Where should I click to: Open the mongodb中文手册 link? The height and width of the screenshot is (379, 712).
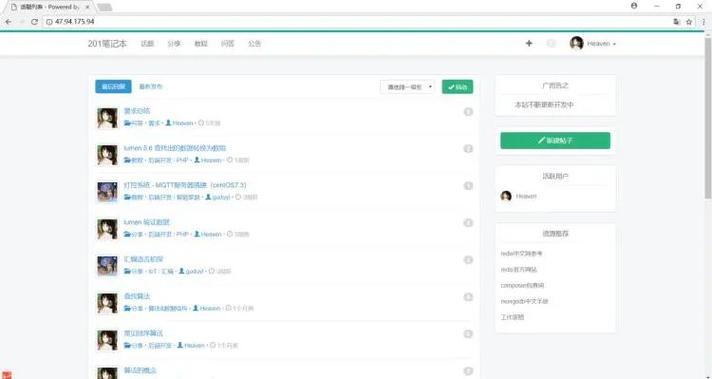pyautogui.click(x=524, y=301)
